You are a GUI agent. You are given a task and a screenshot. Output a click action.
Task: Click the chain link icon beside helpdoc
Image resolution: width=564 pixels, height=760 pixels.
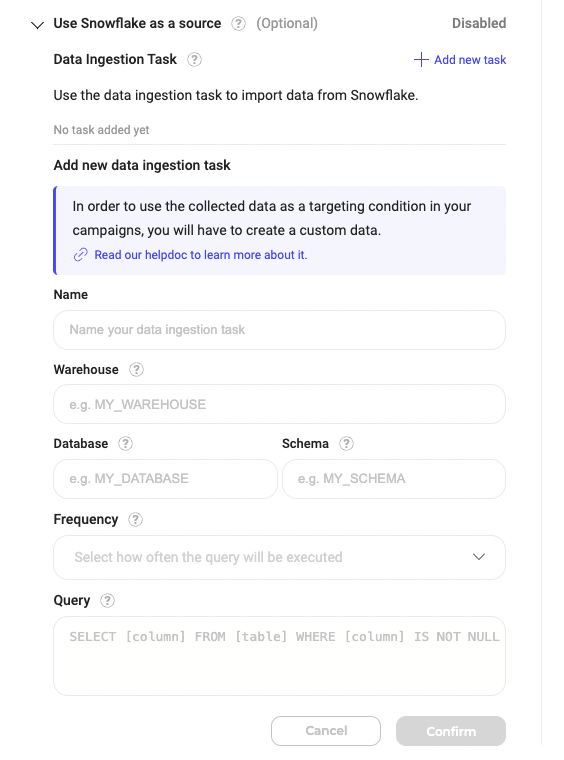pyautogui.click(x=80, y=254)
